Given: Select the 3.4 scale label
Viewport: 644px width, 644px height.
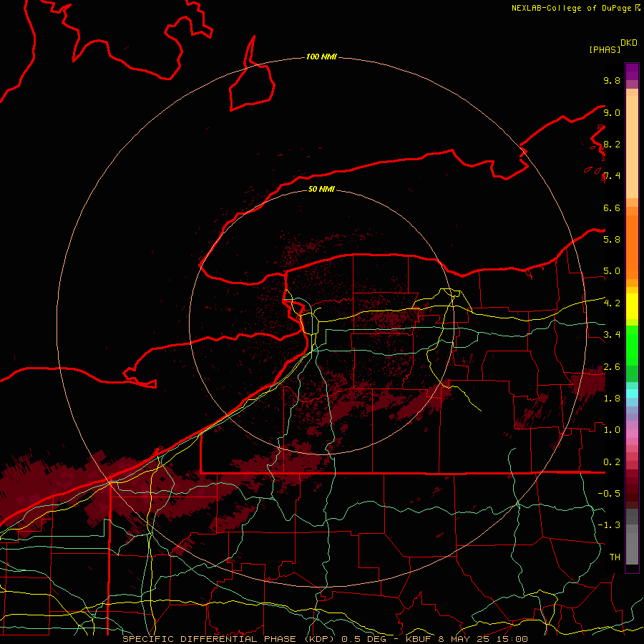Looking at the screenshot, I should click(612, 334).
